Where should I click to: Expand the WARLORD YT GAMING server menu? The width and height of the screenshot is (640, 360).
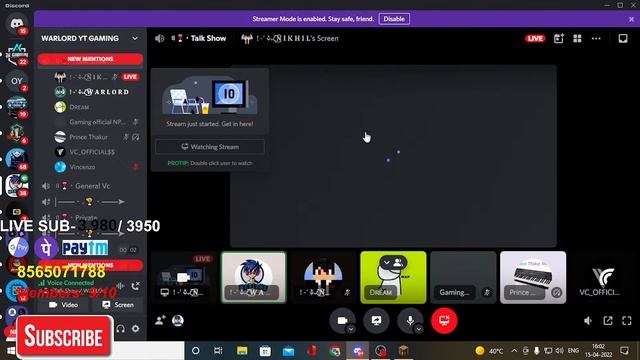click(x=135, y=38)
